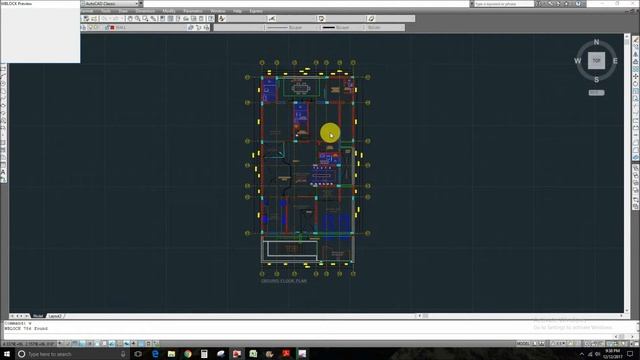Open the Express menu

(x=256, y=11)
